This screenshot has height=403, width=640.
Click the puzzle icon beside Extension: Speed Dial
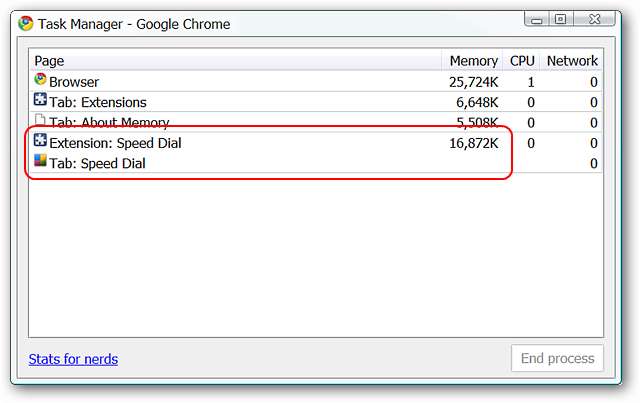[40, 142]
